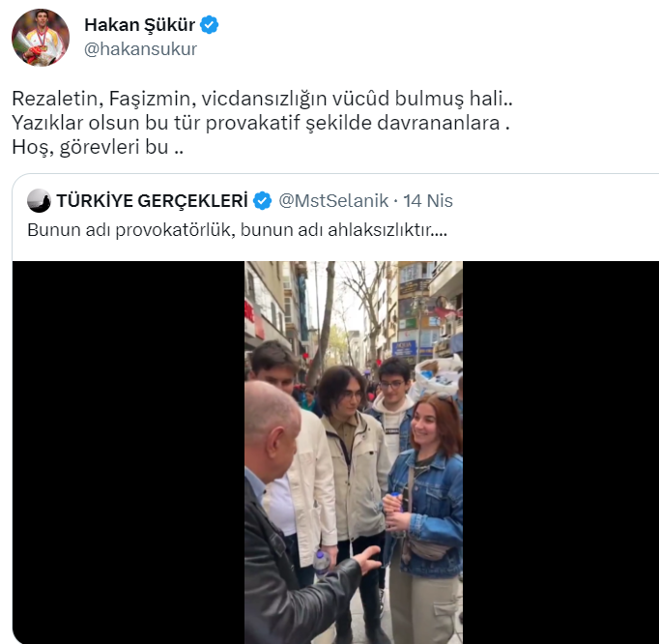
Task: Open the @hakansukur handle link
Action: [x=140, y=49]
